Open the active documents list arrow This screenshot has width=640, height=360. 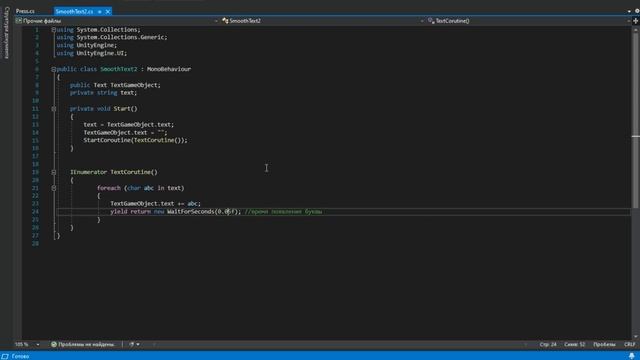click(629, 11)
